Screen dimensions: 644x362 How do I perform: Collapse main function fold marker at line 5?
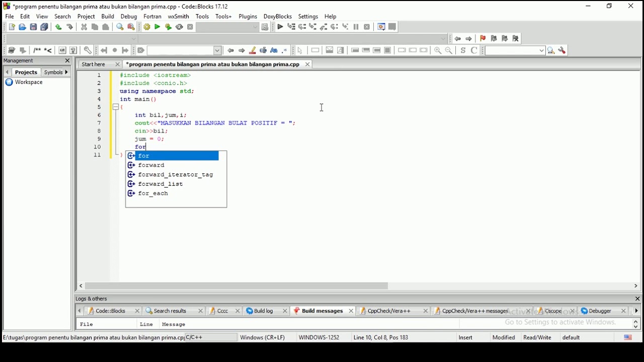[x=116, y=107]
